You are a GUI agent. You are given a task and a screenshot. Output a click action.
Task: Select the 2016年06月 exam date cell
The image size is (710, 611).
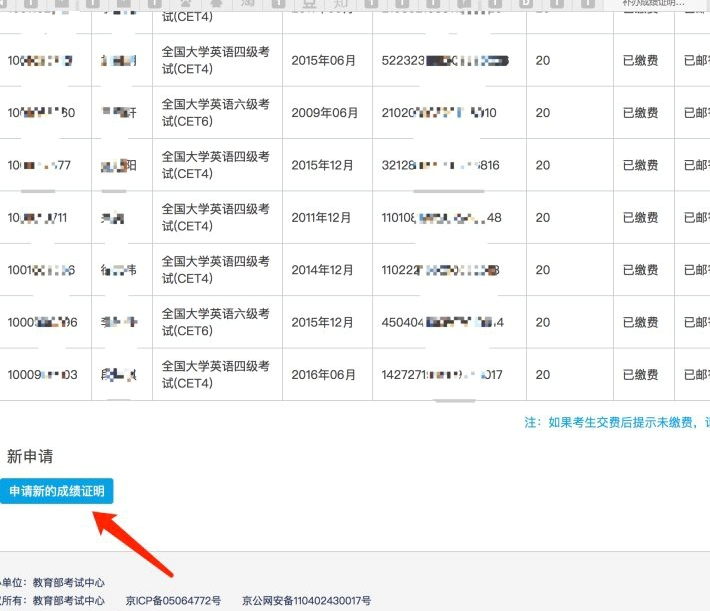pos(323,375)
